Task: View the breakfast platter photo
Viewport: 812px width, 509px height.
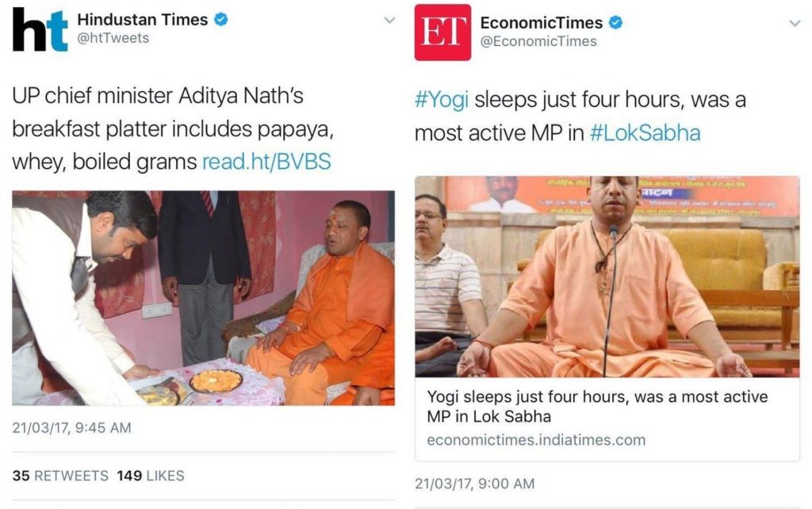Action: pyautogui.click(x=204, y=298)
